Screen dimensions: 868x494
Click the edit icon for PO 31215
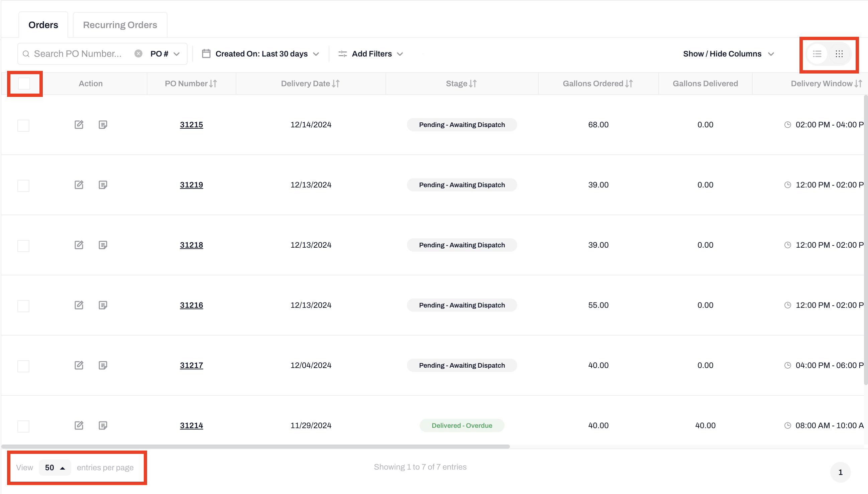pyautogui.click(x=79, y=125)
